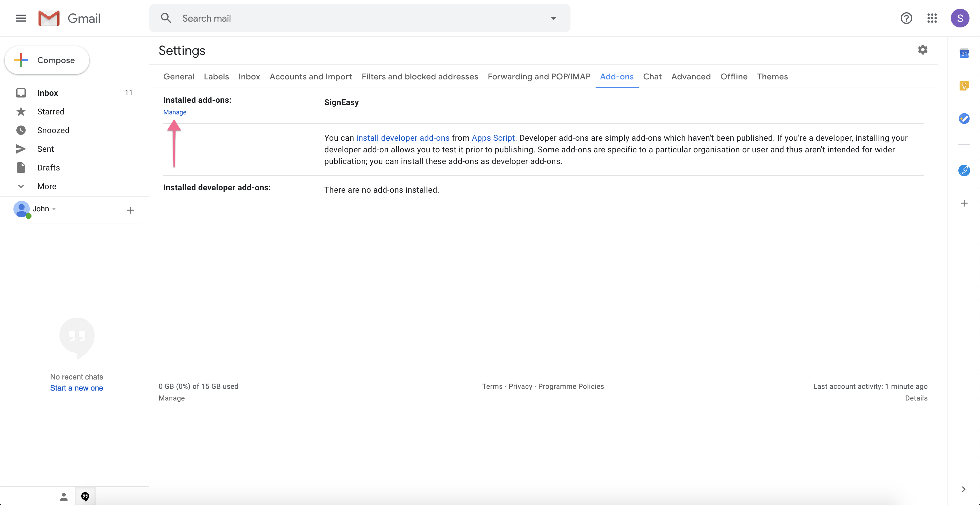
Task: Switch to the Inbox settings tab
Action: (x=249, y=76)
